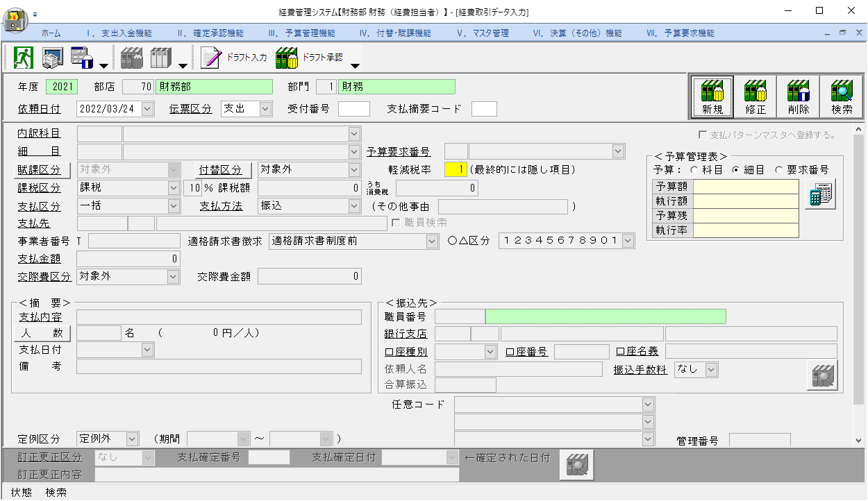The image size is (868, 501).
Task: Open the 振込手数料 dropdown showing なし
Action: (x=710, y=370)
